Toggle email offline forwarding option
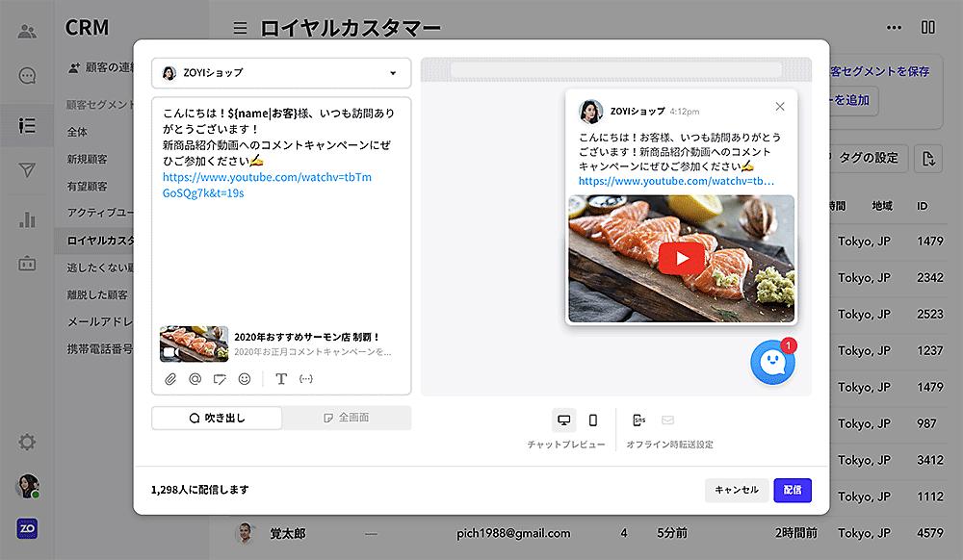The width and height of the screenshot is (963, 560). pos(667,420)
